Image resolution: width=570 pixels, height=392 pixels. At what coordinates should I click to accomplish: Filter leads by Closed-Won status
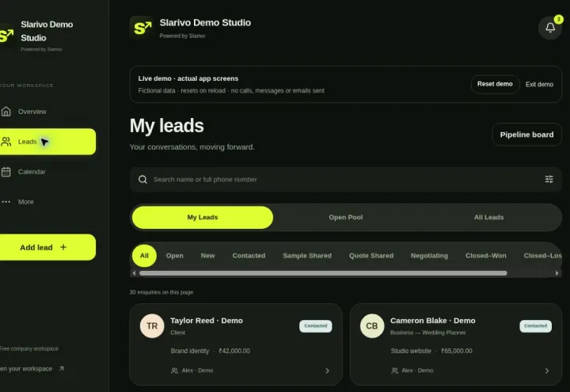coord(485,256)
